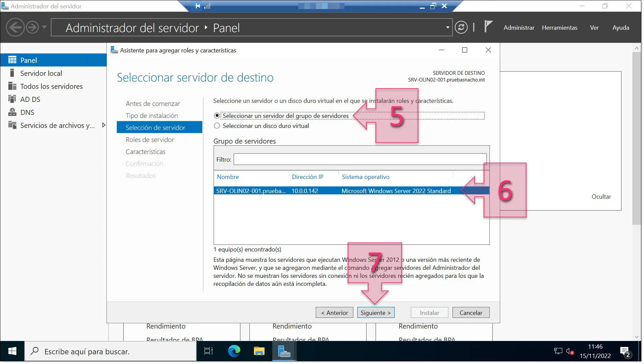Click the Todos los servidores icon
644x364 pixels.
click(12, 86)
